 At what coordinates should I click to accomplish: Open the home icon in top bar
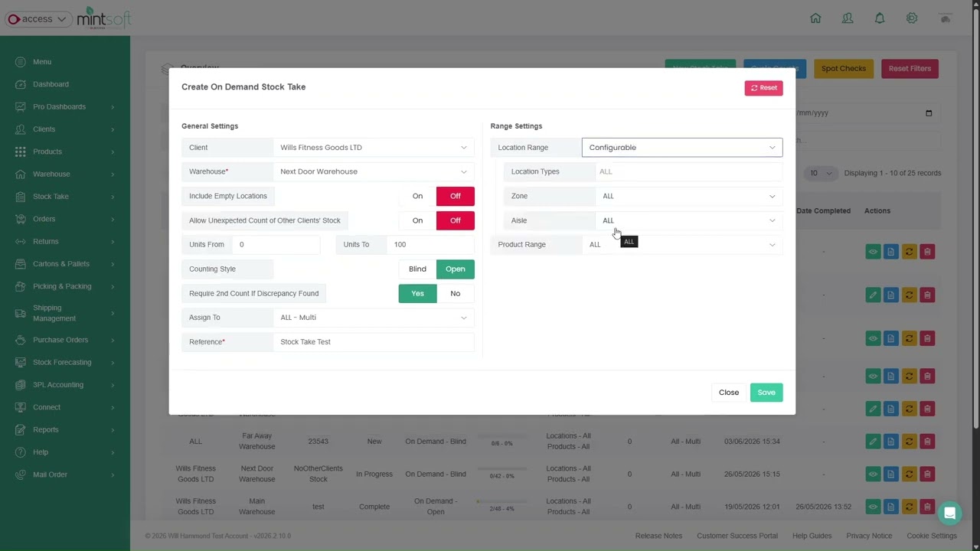tap(815, 18)
